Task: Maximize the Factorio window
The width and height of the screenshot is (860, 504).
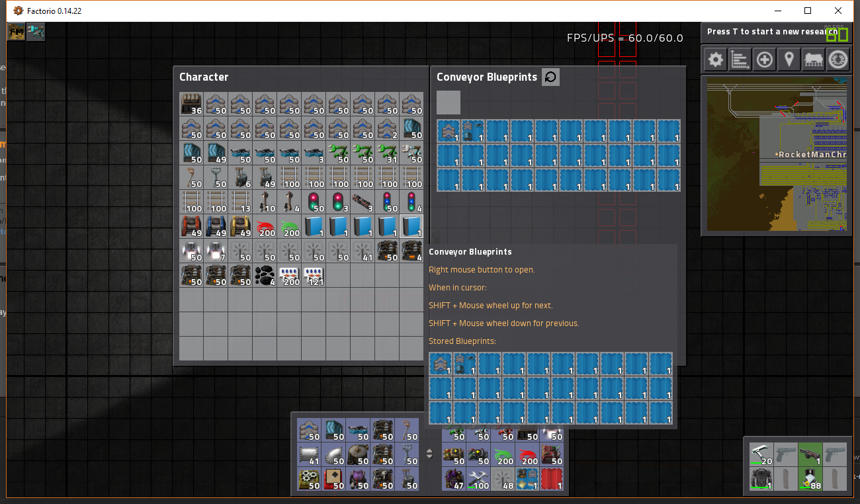Action: [x=808, y=11]
